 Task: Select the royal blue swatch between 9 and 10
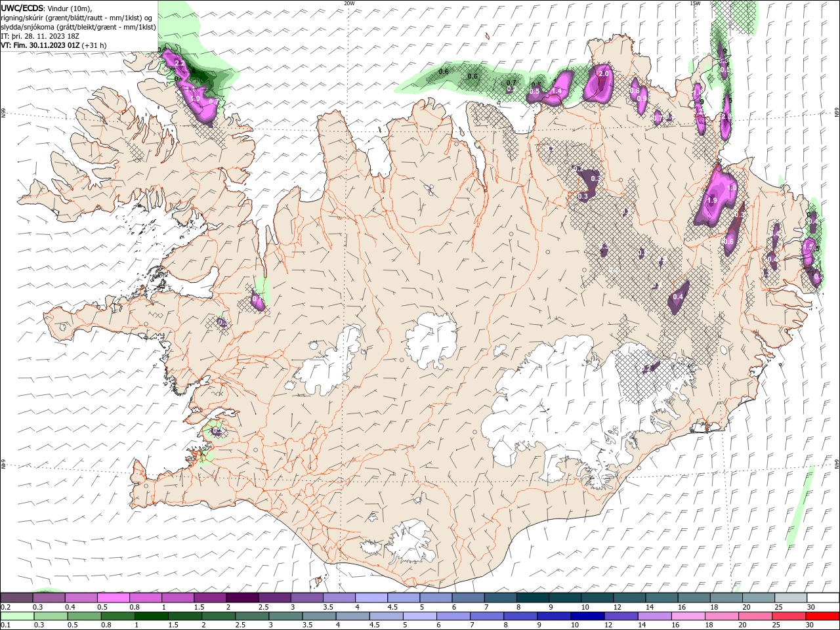tap(553, 616)
